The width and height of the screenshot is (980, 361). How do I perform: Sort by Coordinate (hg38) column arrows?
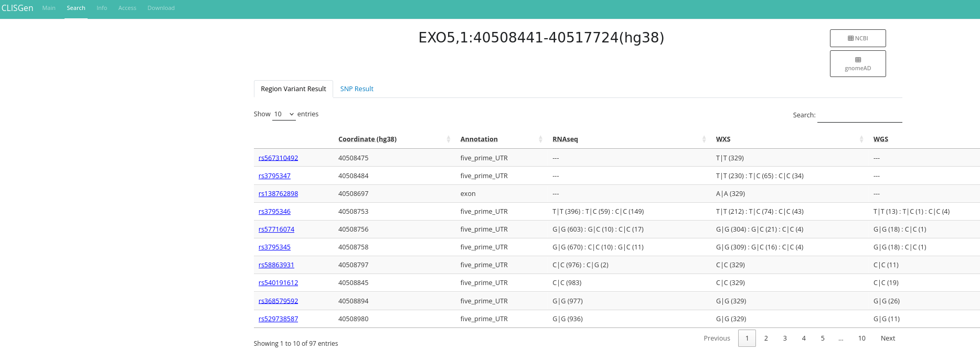click(448, 139)
